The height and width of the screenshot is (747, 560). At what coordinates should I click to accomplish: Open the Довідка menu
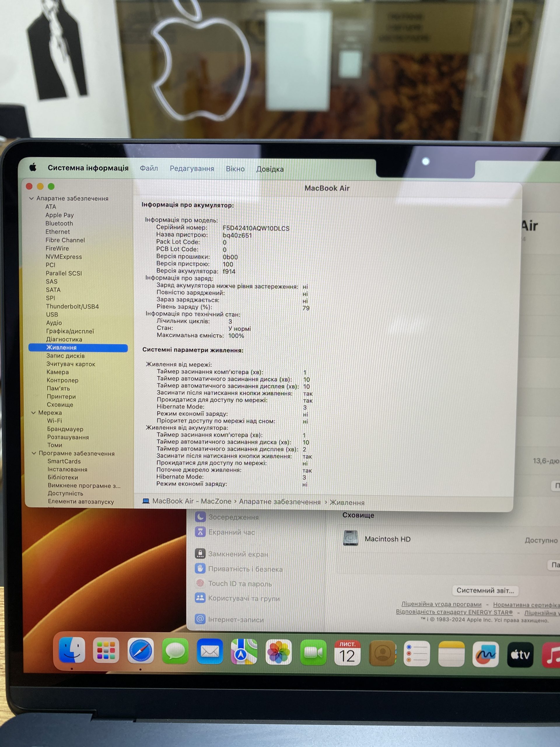[x=270, y=169]
